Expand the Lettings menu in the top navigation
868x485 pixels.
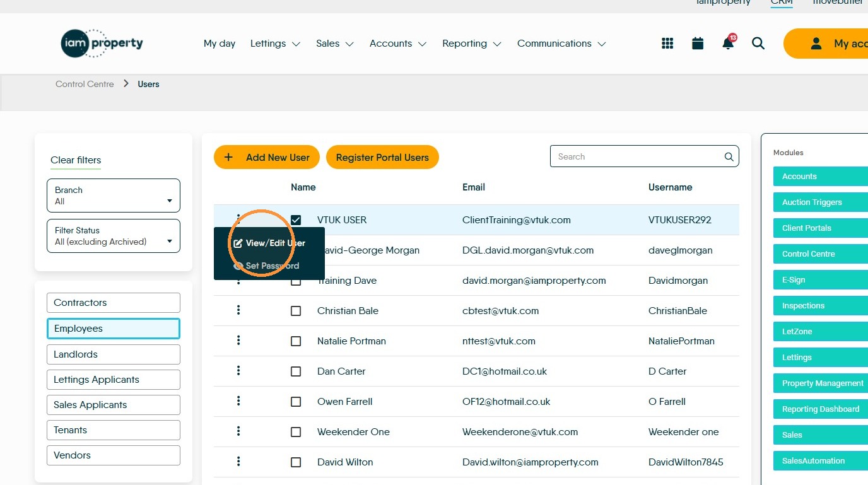pyautogui.click(x=275, y=44)
